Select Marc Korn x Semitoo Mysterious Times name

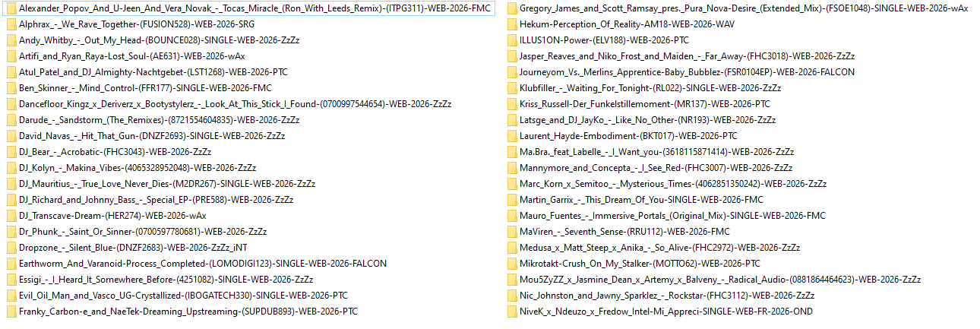(673, 184)
